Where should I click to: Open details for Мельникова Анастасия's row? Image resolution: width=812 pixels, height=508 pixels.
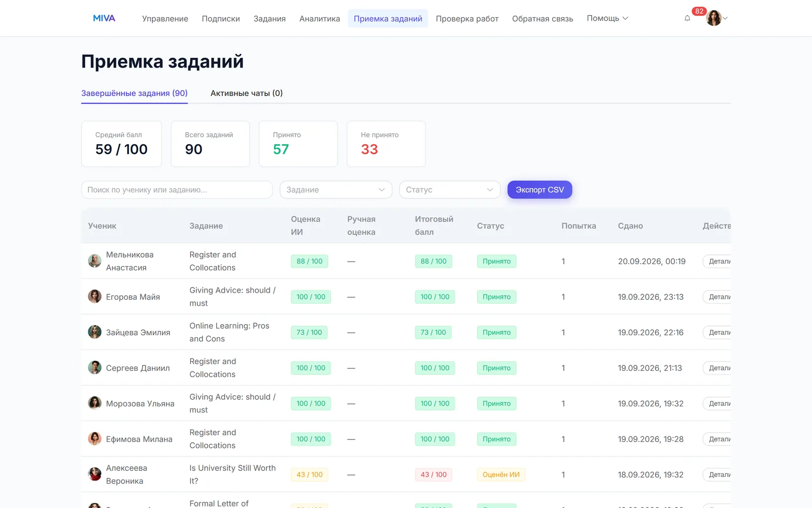pyautogui.click(x=717, y=261)
